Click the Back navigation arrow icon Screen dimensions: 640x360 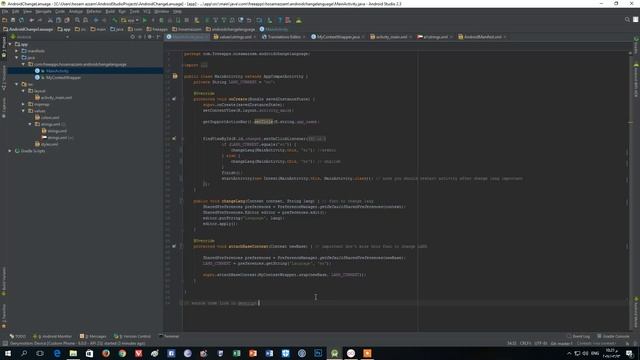(x=96, y=20)
